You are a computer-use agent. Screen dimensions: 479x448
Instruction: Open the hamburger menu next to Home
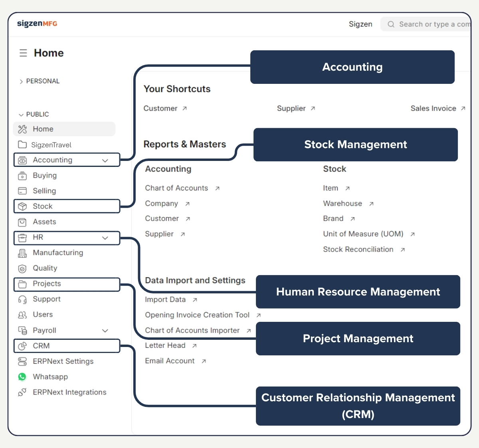coord(23,53)
